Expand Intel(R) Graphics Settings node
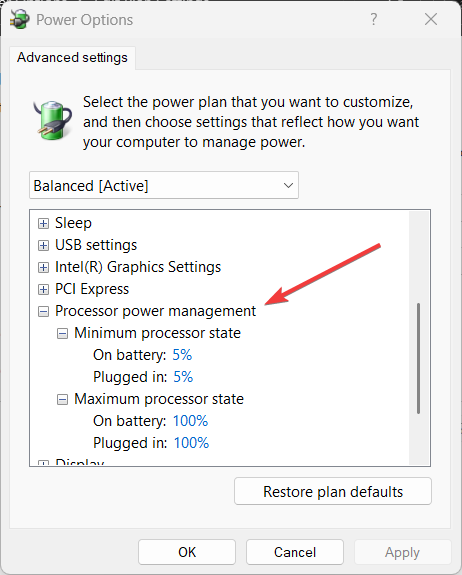This screenshot has height=575, width=462. click(43, 267)
